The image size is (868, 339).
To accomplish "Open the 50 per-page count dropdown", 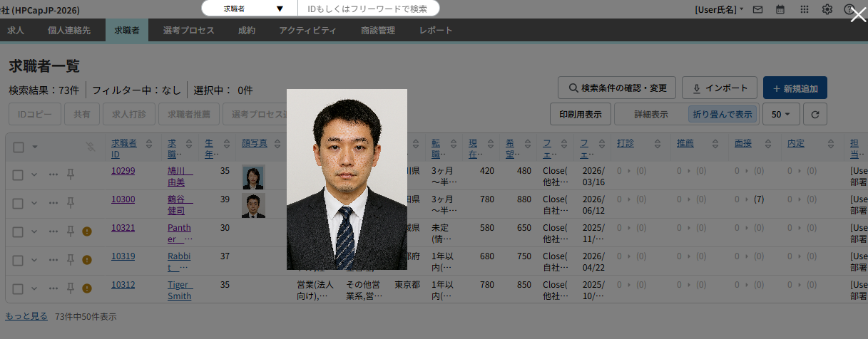I will click(x=781, y=114).
